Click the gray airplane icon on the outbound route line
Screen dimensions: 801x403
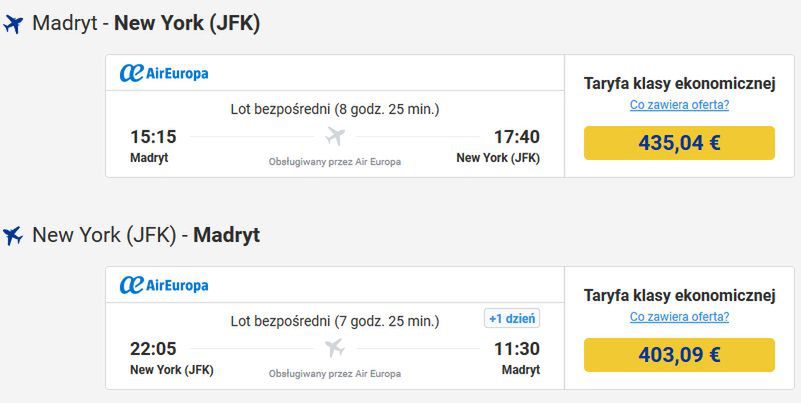(335, 136)
